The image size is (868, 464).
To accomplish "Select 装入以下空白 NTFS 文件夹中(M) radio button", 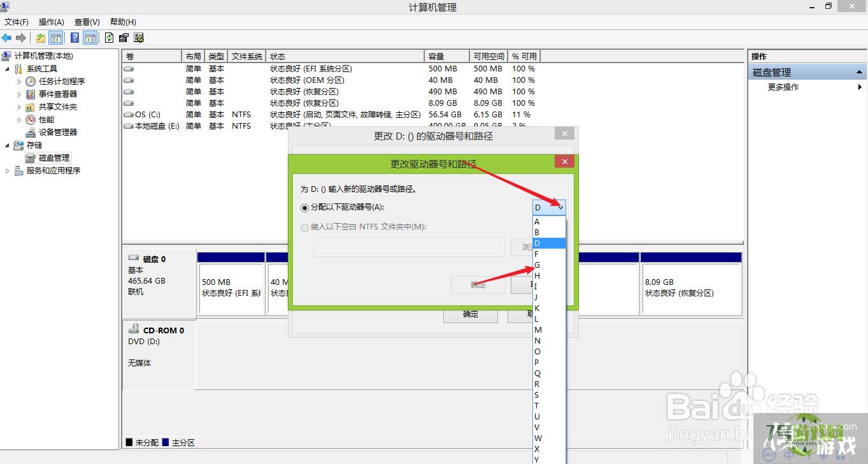I will 304,227.
